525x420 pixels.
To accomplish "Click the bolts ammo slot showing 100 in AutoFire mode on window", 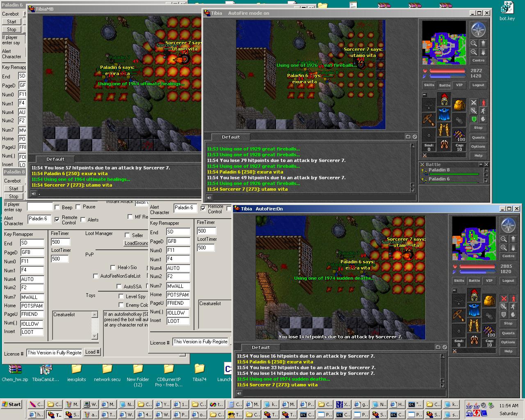I will coord(459,135).
